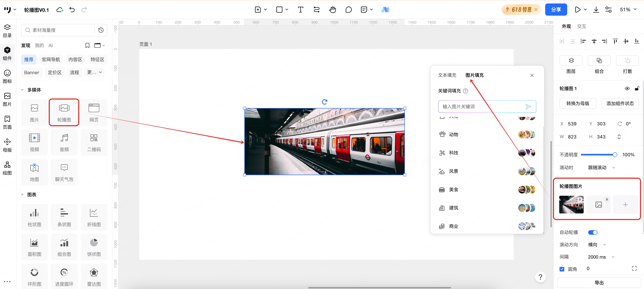644x289 pixels.
Task: Toggle the 自动轮播 switch
Action: tap(593, 232)
